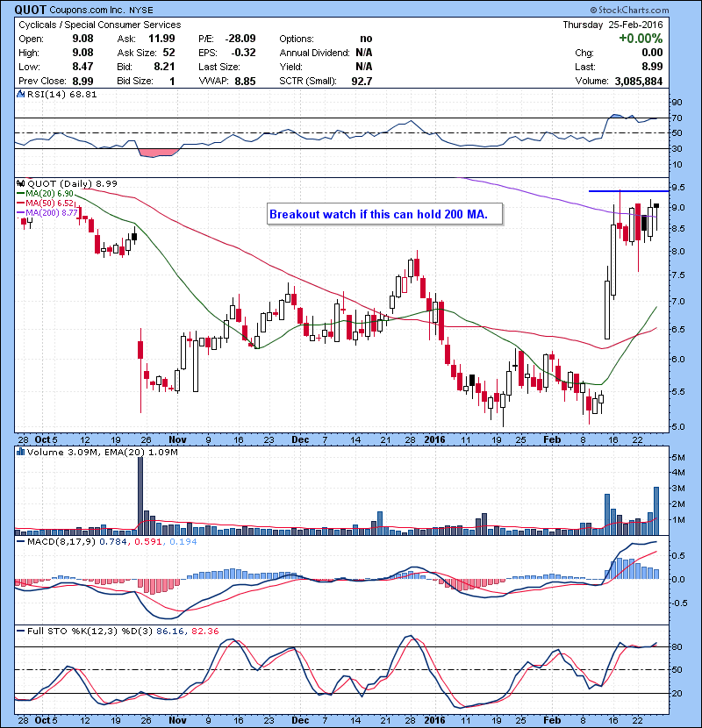Click the RSI(14) 68.81 label
This screenshot has width=702, height=728.
(62, 94)
